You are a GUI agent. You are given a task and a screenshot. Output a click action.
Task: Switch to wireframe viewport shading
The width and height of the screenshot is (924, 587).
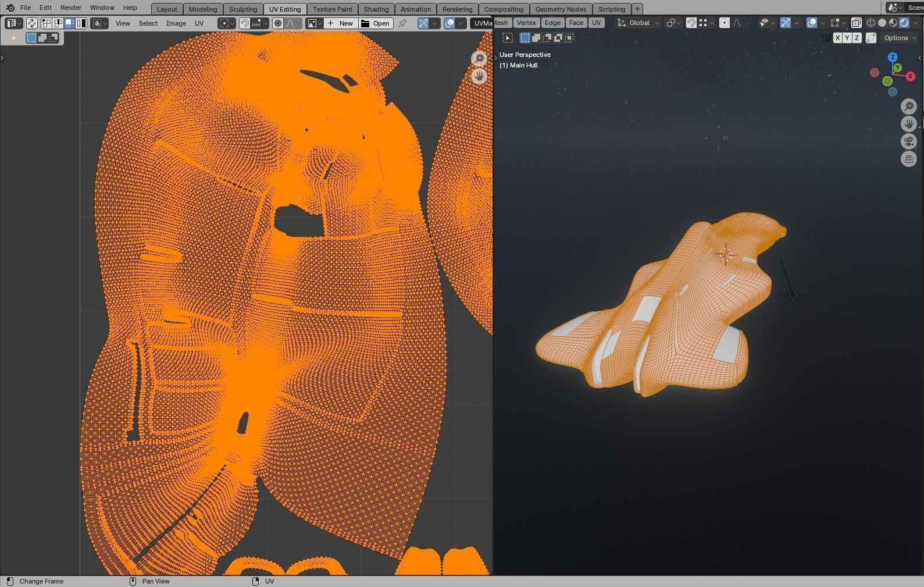[x=871, y=23]
